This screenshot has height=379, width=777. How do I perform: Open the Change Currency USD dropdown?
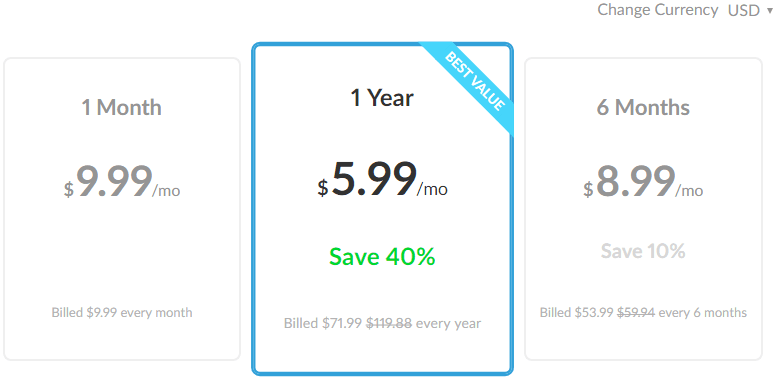pos(749,10)
